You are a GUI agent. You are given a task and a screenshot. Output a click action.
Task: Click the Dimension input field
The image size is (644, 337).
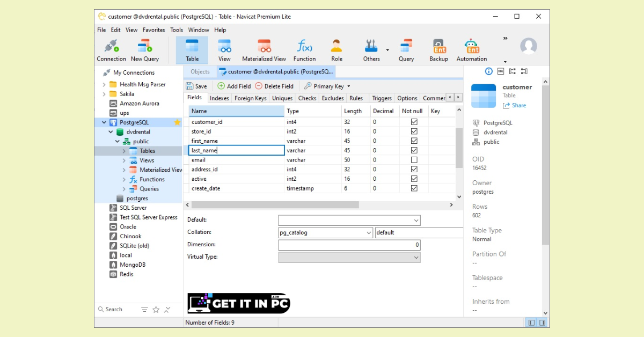(349, 245)
